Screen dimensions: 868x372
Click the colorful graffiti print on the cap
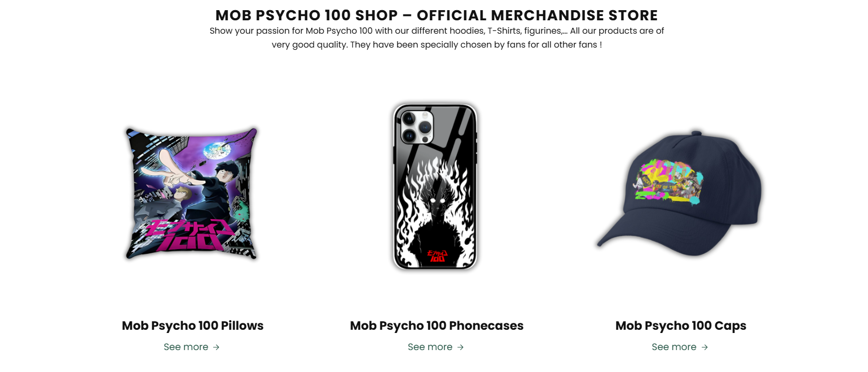pyautogui.click(x=668, y=180)
